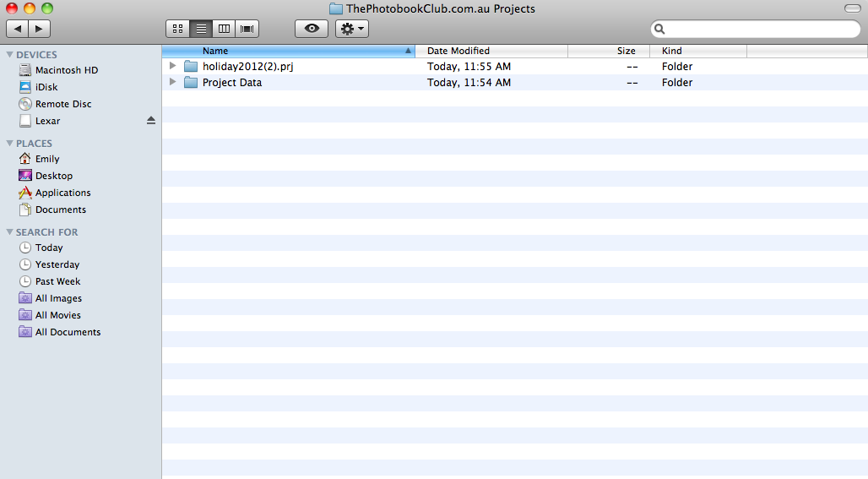Click the Project Data folder name

coord(232,83)
